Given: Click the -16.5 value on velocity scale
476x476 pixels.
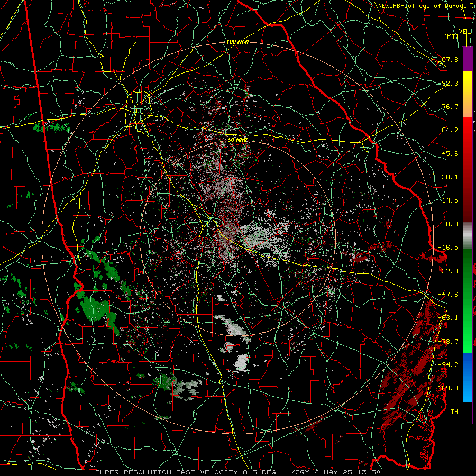Looking at the screenshot, I should pos(448,248).
